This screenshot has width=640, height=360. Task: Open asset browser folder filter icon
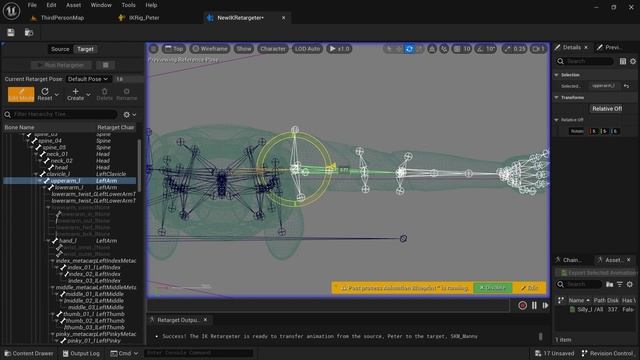[609, 284]
